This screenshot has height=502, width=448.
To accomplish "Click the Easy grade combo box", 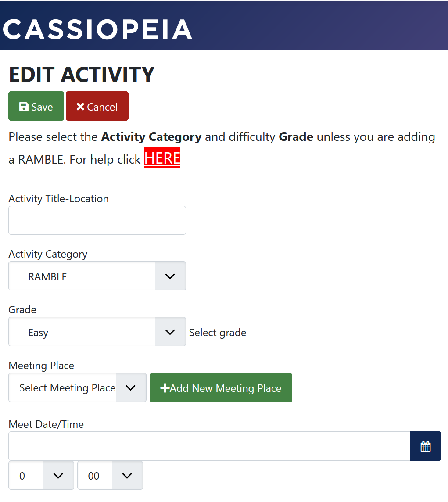I will click(x=82, y=332).
